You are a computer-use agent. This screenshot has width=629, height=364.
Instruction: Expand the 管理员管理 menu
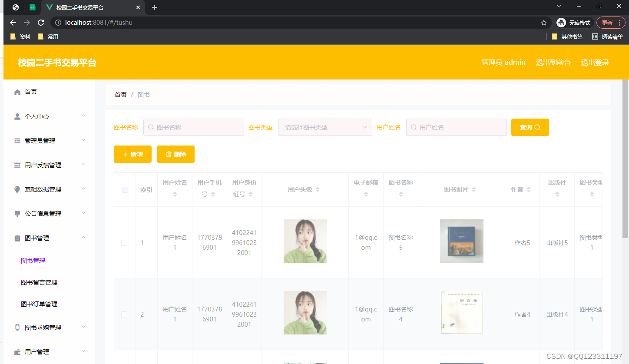(83, 140)
